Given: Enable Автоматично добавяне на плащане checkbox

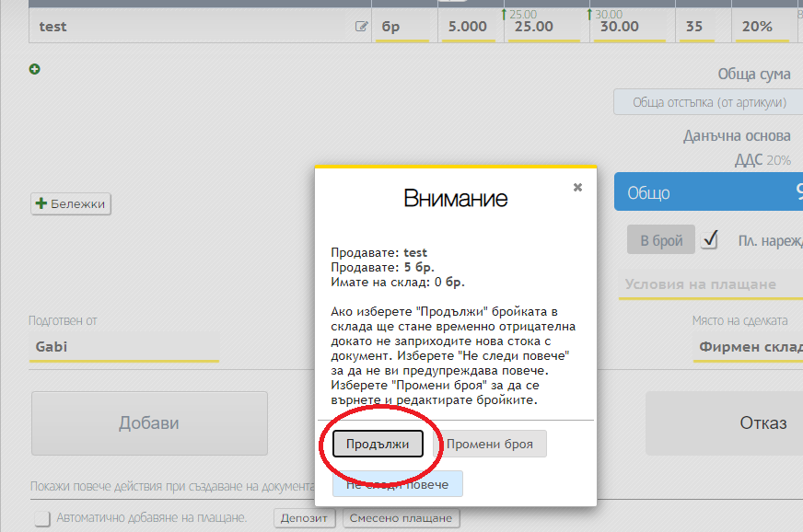Looking at the screenshot, I should click(x=42, y=518).
